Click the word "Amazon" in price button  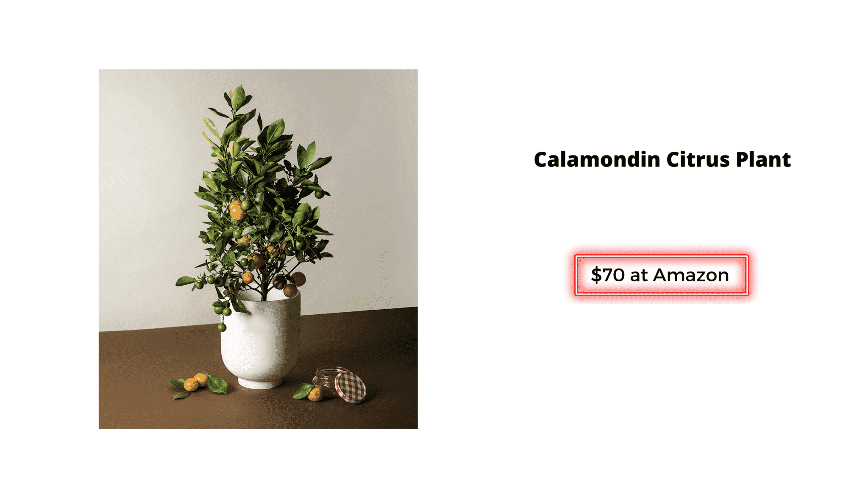(691, 275)
